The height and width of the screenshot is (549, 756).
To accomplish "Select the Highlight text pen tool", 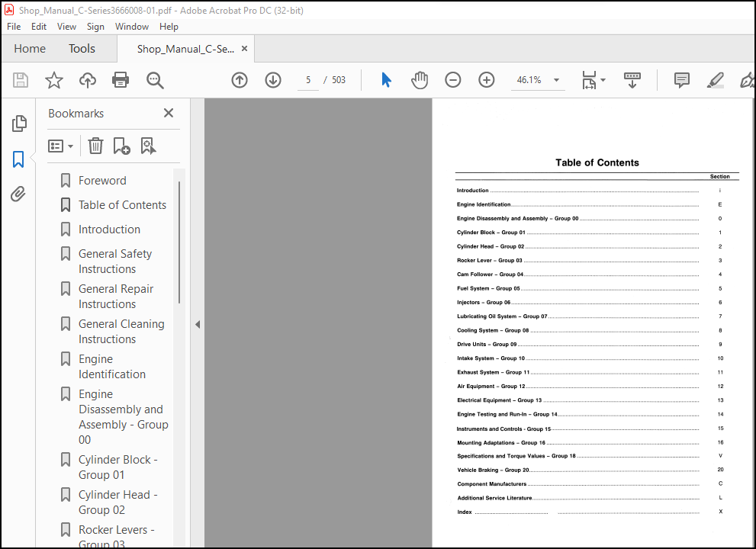I will tap(715, 80).
